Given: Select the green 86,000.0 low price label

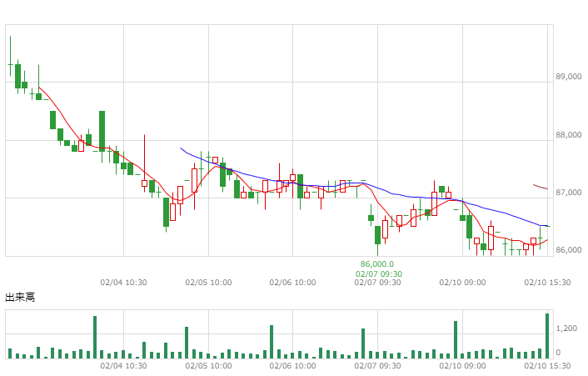Looking at the screenshot, I should (377, 264).
